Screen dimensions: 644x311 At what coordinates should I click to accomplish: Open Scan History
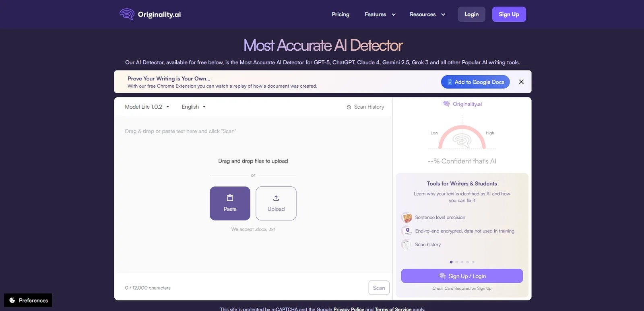click(x=365, y=107)
